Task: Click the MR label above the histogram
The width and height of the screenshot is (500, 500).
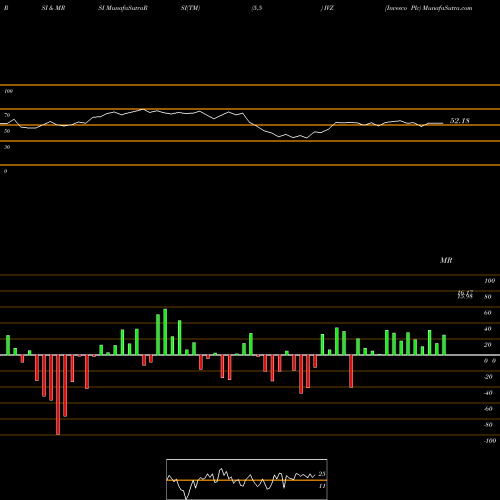Action: pos(446,260)
